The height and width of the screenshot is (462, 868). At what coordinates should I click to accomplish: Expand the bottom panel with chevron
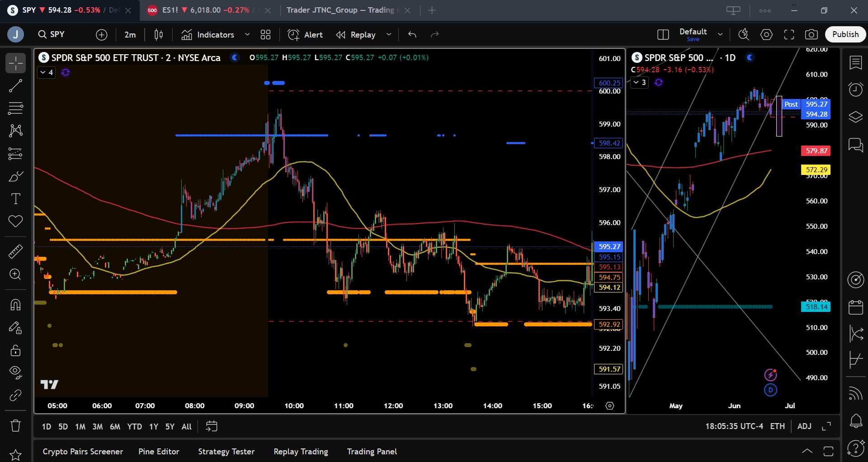[x=807, y=451]
